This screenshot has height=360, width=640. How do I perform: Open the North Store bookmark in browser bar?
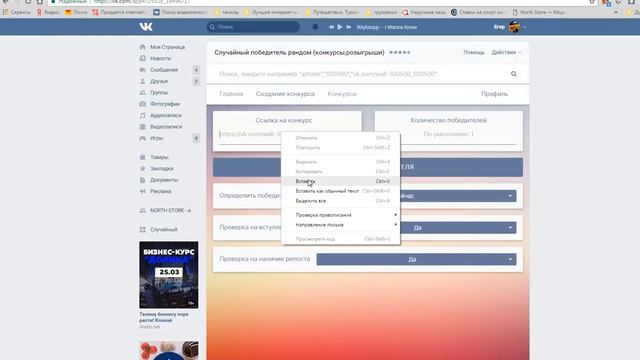(539, 12)
